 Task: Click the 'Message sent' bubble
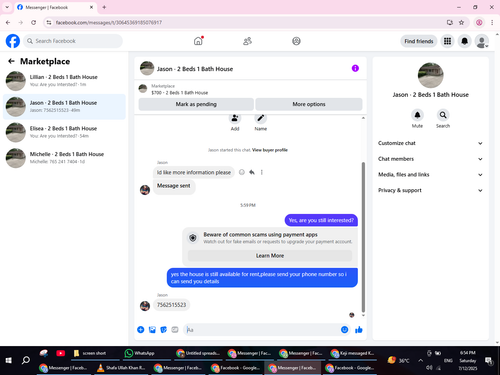[174, 186]
